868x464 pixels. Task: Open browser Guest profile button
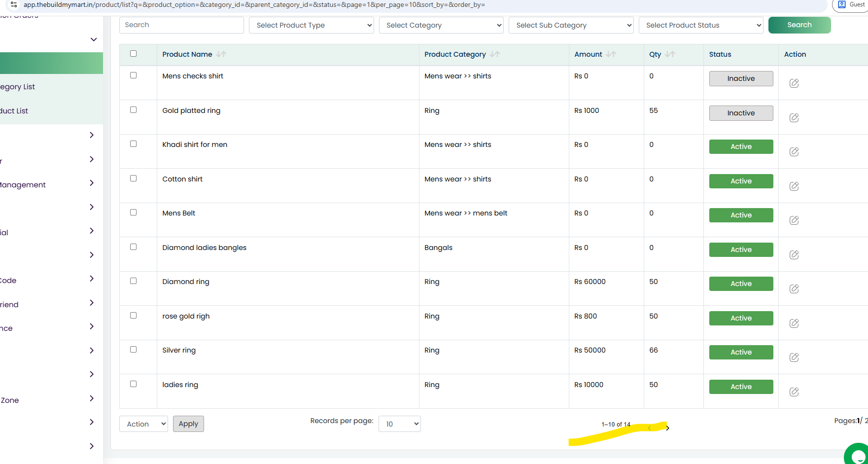pos(851,5)
